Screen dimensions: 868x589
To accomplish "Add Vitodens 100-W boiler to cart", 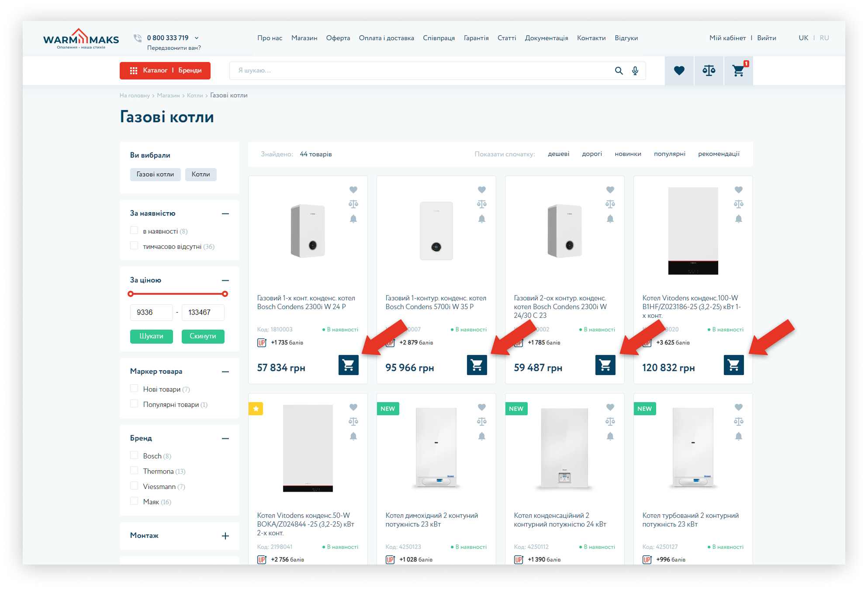I will 734,365.
